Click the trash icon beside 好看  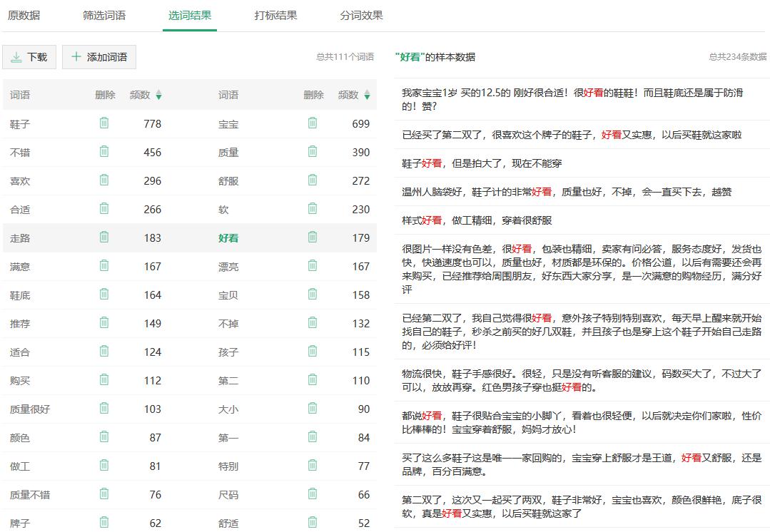coord(312,237)
